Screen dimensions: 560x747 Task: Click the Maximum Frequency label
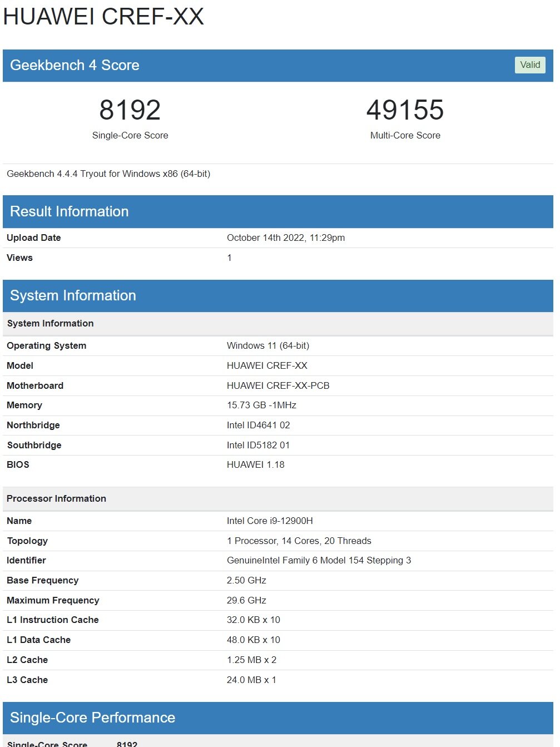[53, 600]
